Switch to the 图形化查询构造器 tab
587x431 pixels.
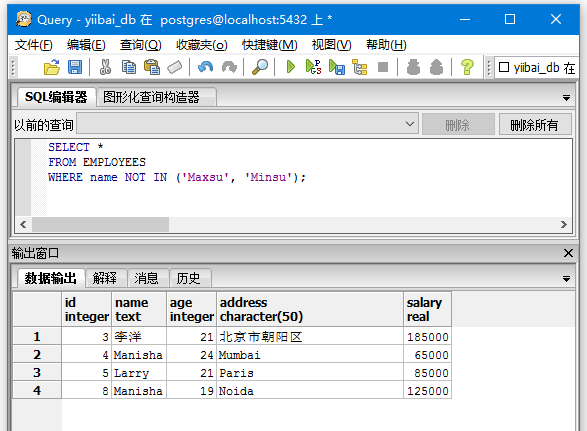click(151, 97)
